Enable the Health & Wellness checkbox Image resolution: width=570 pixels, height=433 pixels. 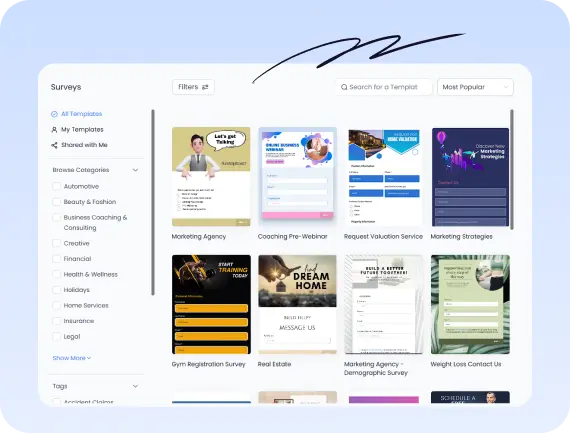click(x=56, y=274)
